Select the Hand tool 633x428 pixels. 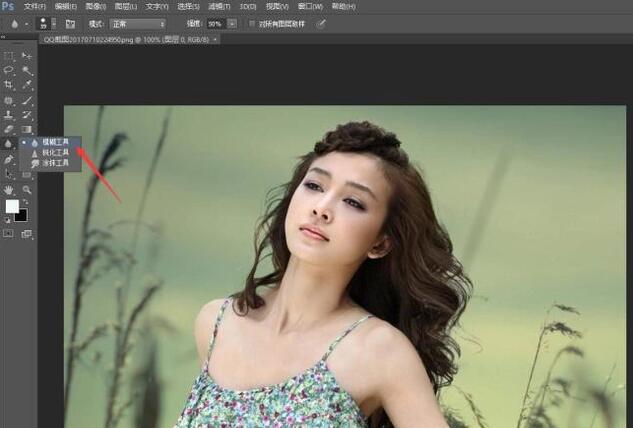click(x=8, y=190)
